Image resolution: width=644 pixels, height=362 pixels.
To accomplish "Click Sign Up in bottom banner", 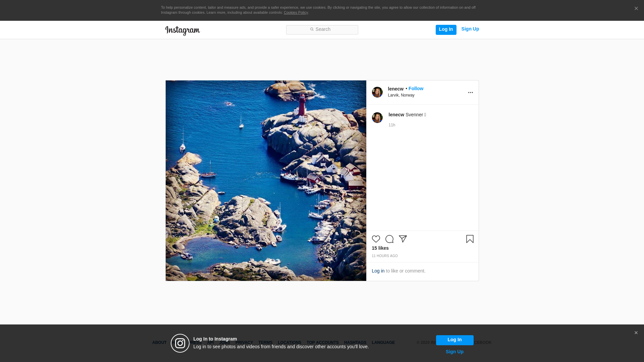I will pos(455,352).
